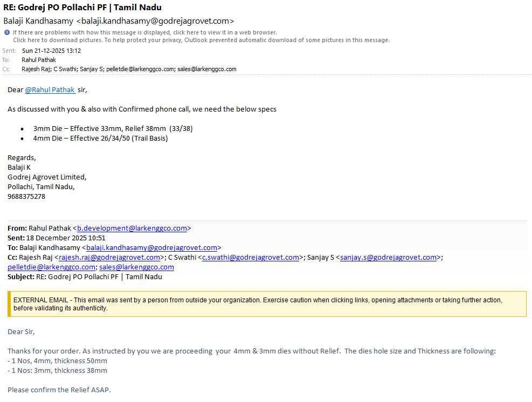This screenshot has height=402, width=532.
Task: Click underlined pelletdie@larkenggco.com link in quoted header
Action: (x=52, y=267)
